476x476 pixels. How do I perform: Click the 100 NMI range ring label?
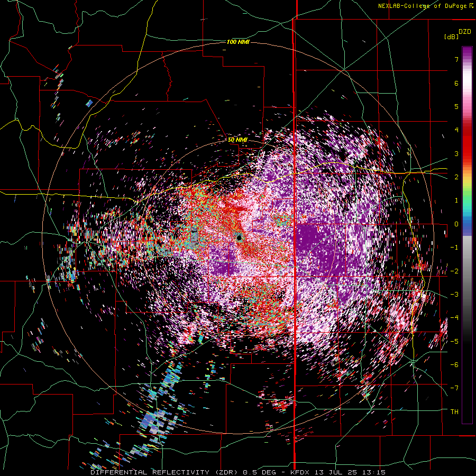[x=238, y=42]
